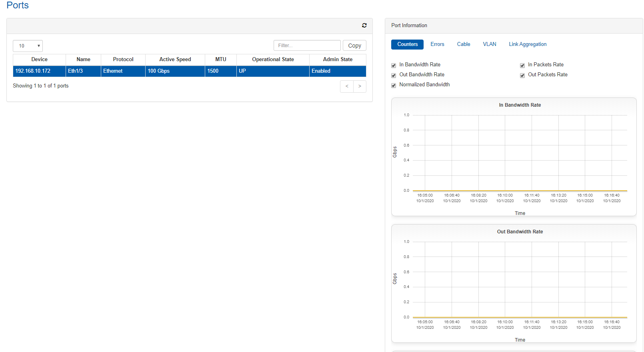Go to next page of ports
The image size is (644, 352).
coord(360,86)
